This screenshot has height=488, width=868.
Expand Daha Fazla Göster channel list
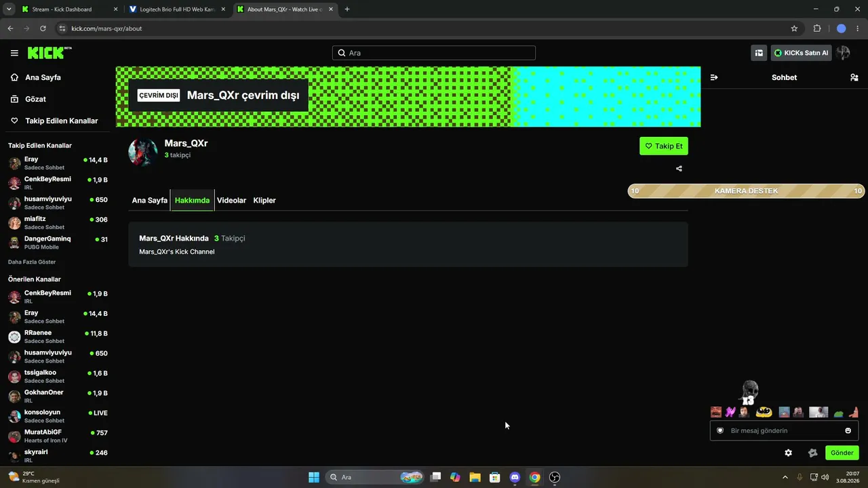point(32,262)
